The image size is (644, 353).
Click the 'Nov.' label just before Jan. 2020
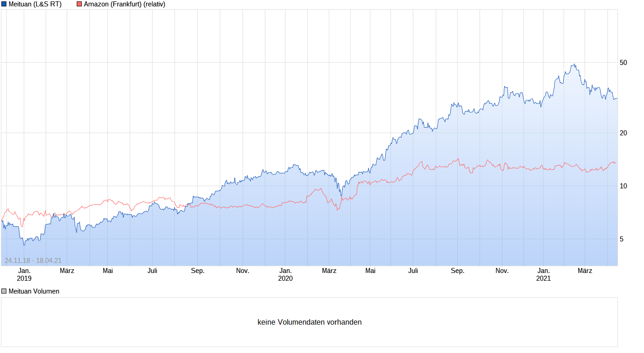tap(243, 271)
